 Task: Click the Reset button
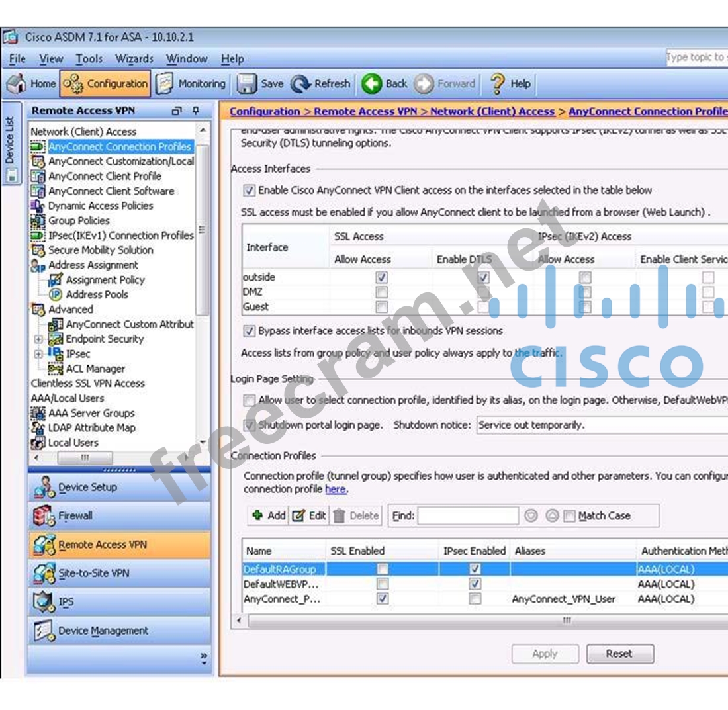(619, 654)
